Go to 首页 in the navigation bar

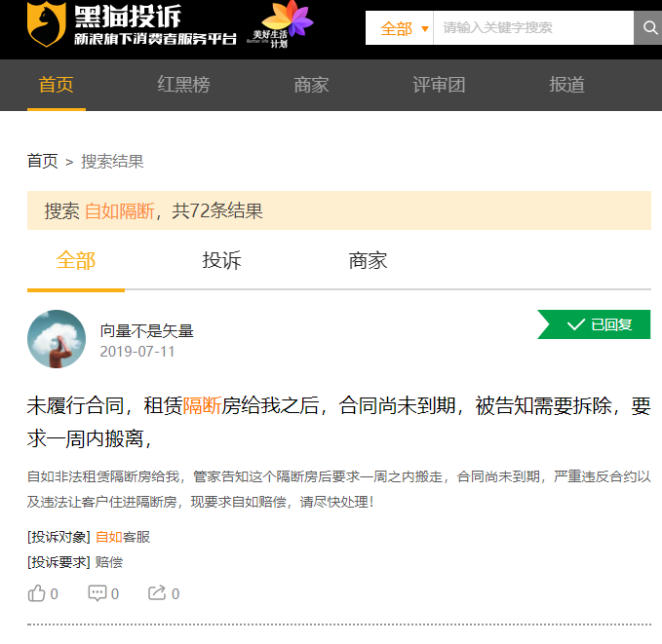[57, 85]
